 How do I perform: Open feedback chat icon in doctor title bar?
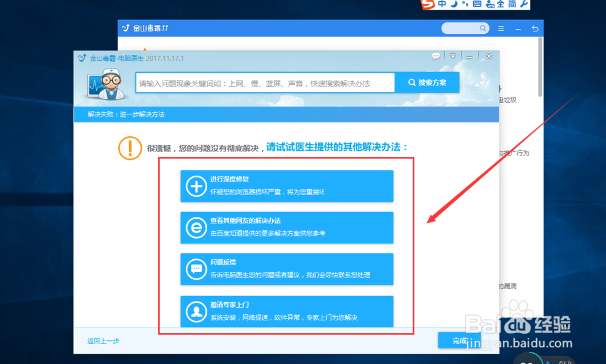click(x=436, y=56)
